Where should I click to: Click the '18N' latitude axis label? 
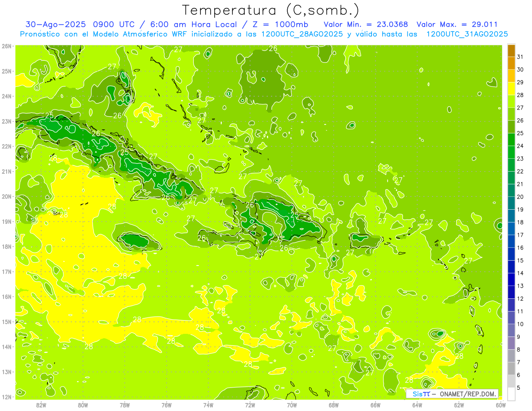7,247
